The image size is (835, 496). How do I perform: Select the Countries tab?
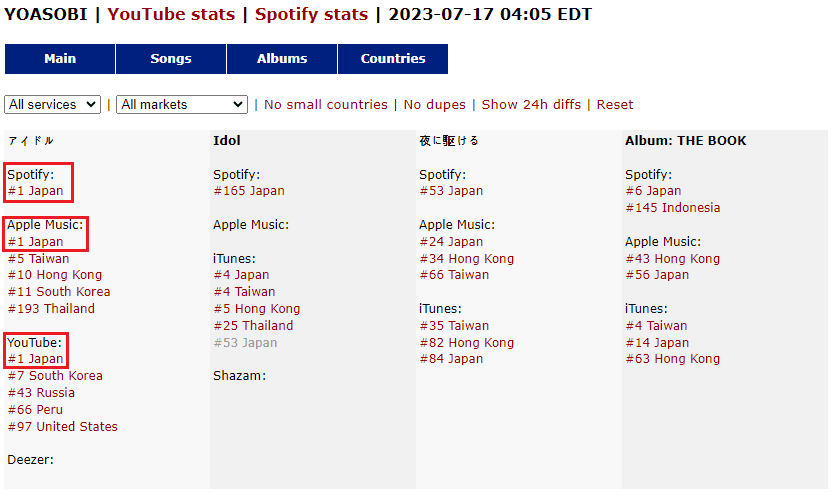tap(393, 59)
